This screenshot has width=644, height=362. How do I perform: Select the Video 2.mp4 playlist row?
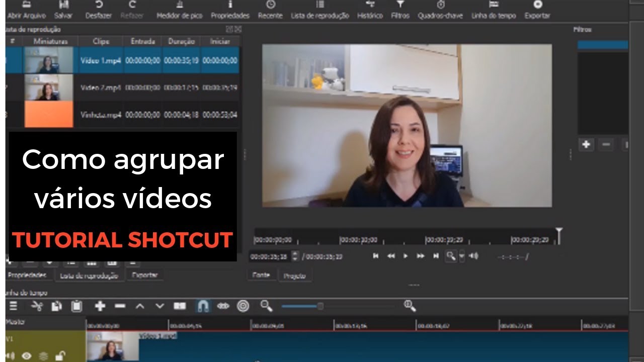point(122,87)
